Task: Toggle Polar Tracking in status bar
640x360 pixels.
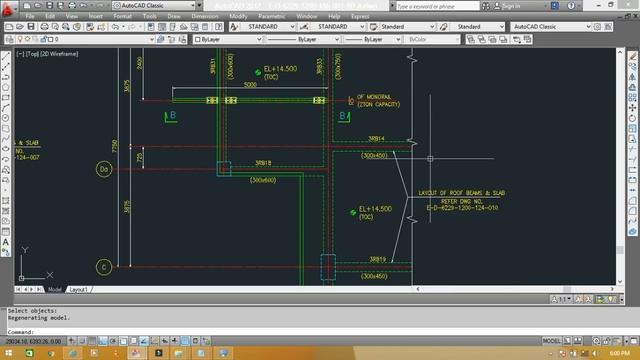Action: (x=113, y=341)
